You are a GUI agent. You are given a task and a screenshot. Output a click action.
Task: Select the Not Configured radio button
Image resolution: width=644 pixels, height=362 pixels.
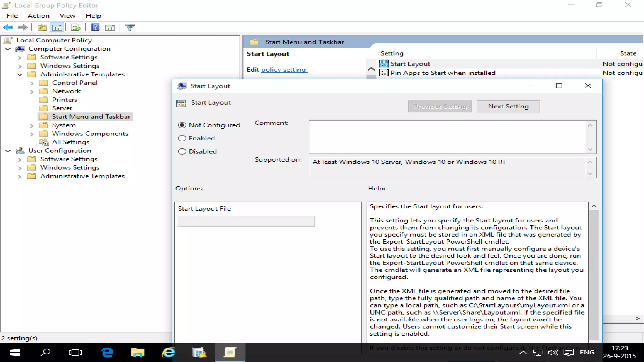[x=182, y=125]
